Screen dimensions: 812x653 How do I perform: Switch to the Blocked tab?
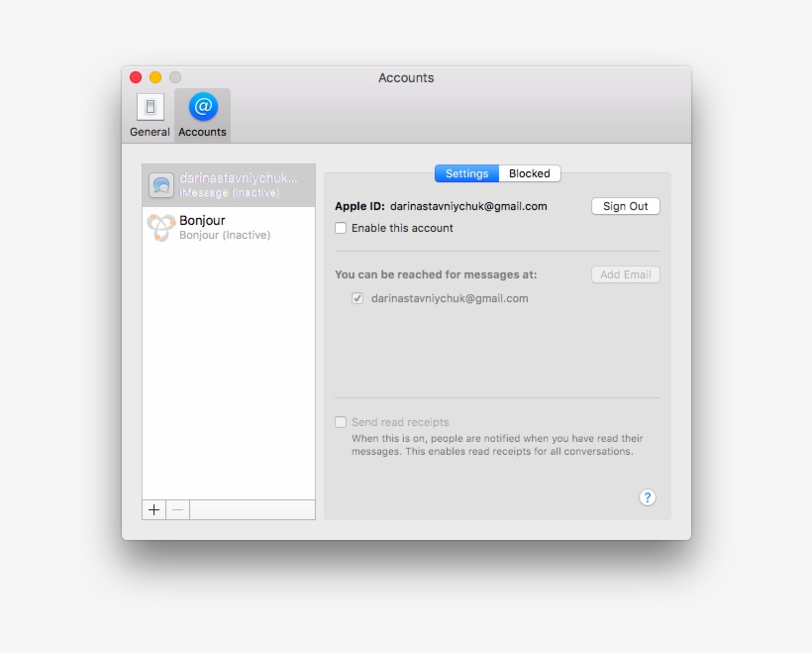coord(530,172)
